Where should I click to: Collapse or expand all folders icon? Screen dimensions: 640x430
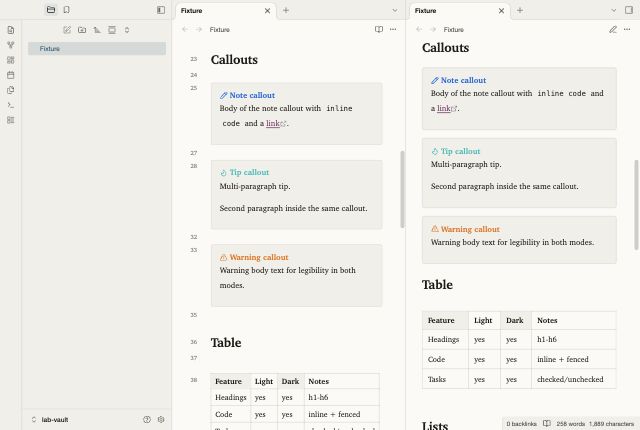127,30
